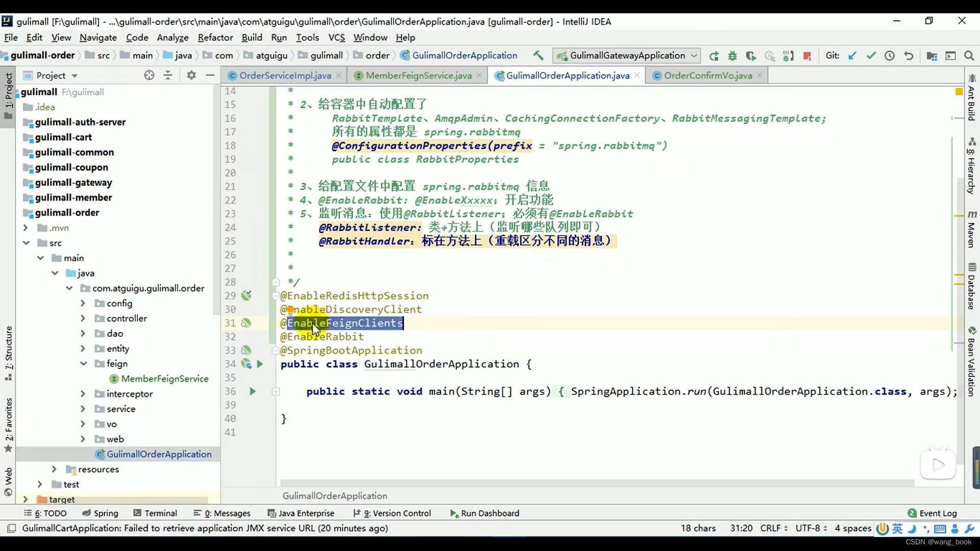Expand the config package
This screenshot has height=551, width=980.
pos(83,303)
